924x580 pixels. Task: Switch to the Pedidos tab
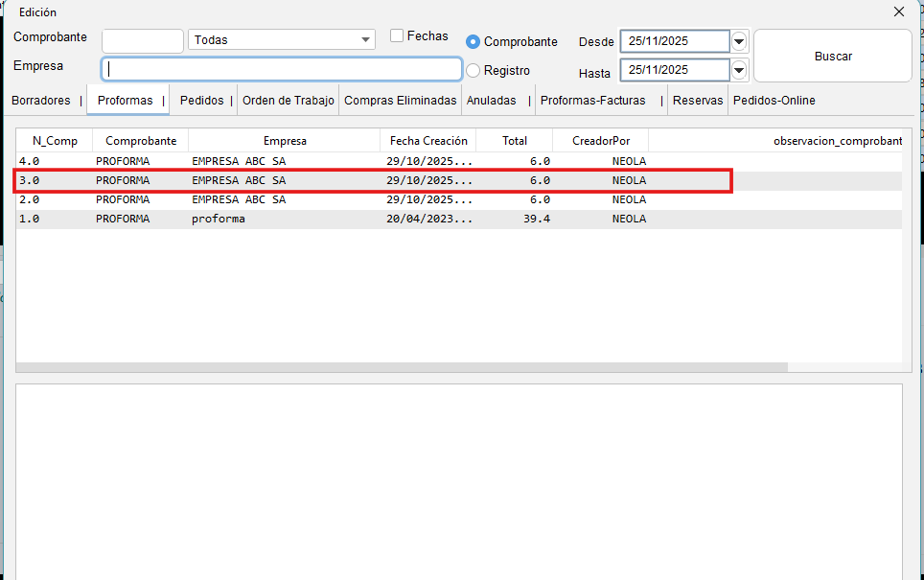[x=201, y=101]
